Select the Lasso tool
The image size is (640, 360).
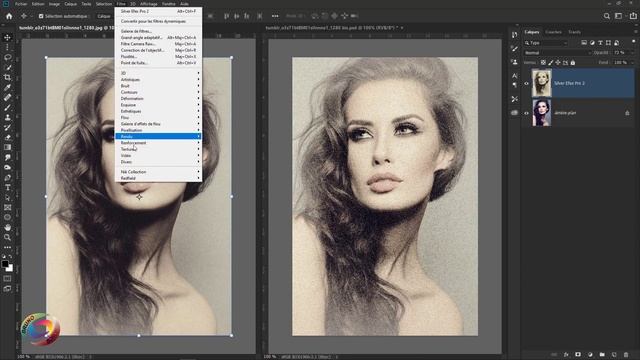tap(7, 57)
